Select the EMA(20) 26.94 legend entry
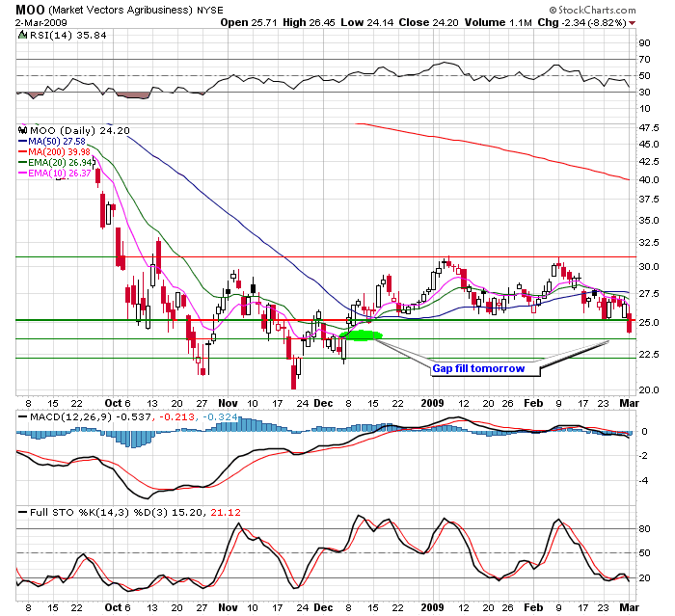675x616 pixels. click(55, 163)
